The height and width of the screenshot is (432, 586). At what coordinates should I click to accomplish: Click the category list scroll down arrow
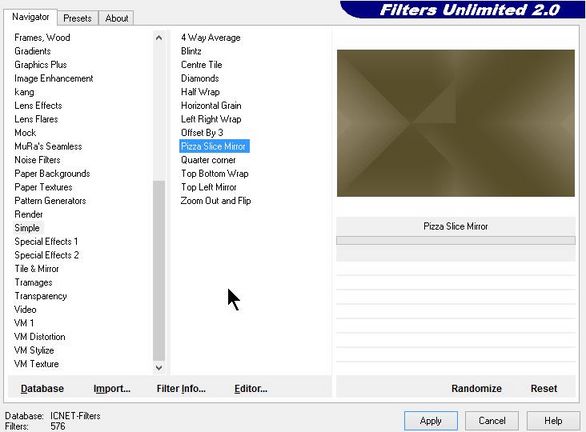click(x=159, y=367)
